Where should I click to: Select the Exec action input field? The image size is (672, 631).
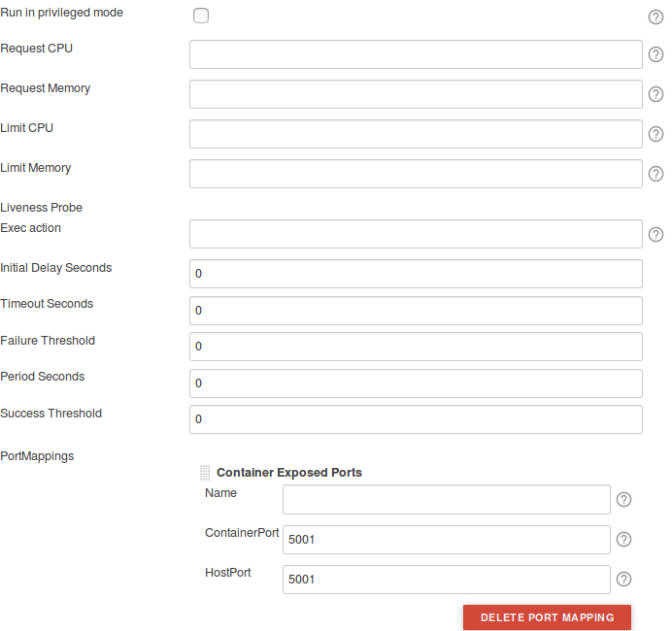point(416,234)
